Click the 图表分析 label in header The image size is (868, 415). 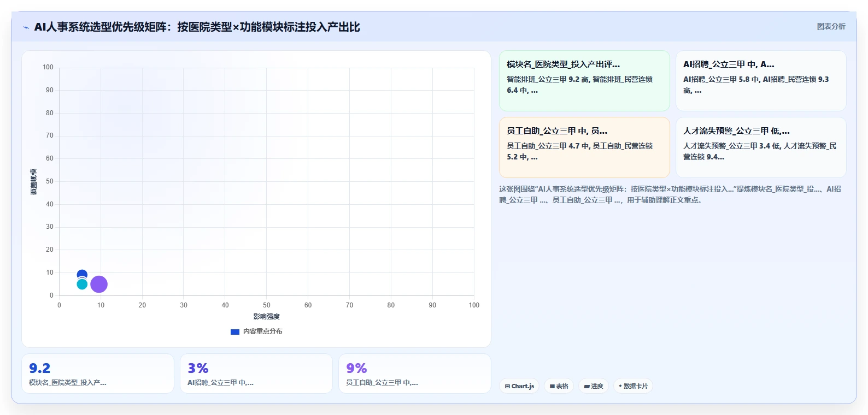coord(831,26)
